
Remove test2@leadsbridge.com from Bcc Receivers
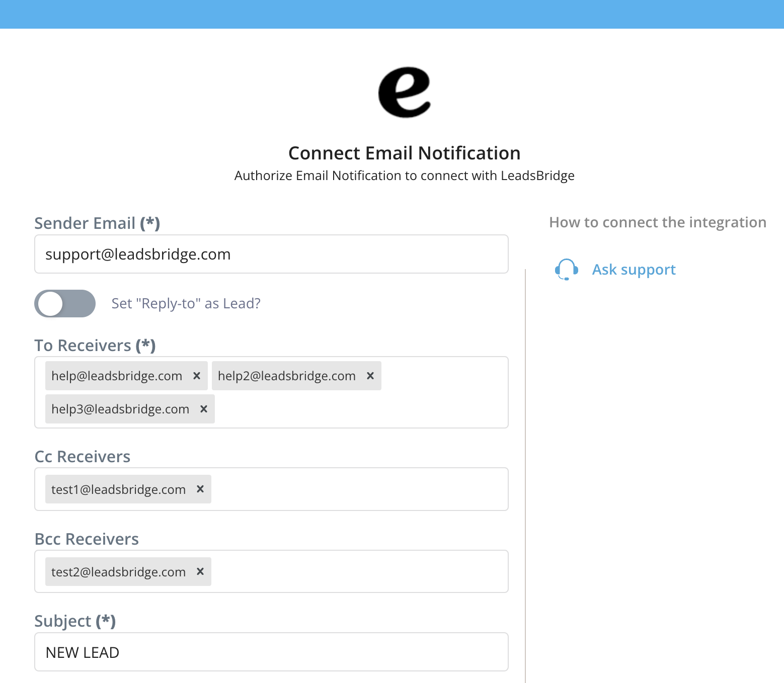pos(200,571)
